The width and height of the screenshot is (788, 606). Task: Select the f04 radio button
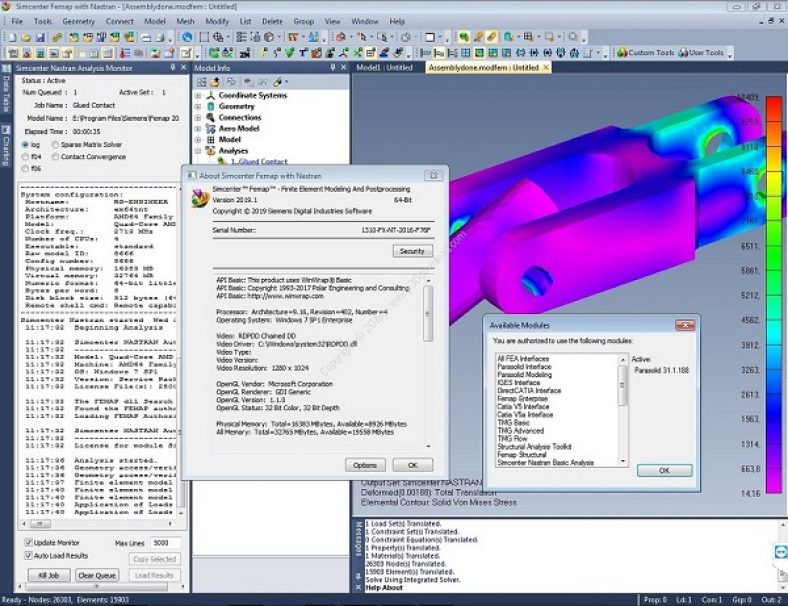26,157
